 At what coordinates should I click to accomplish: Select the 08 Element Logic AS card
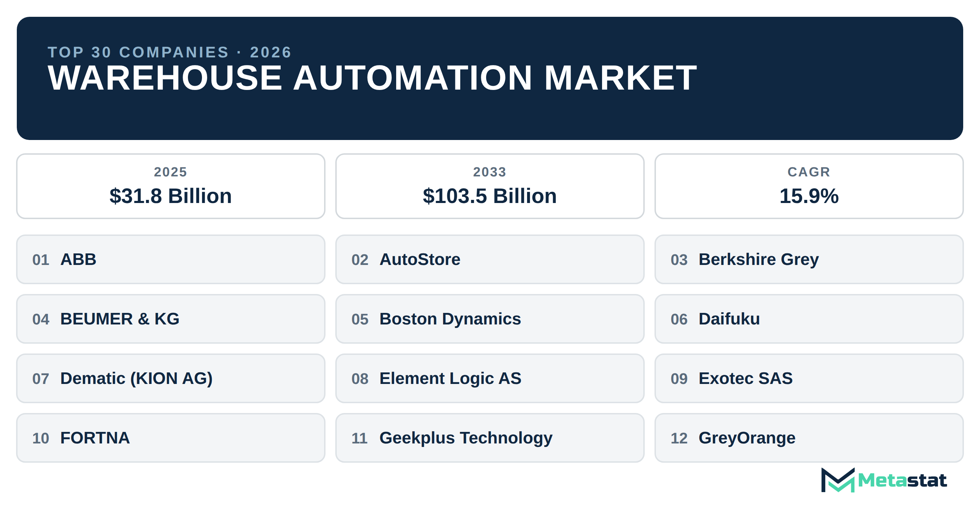pyautogui.click(x=490, y=378)
